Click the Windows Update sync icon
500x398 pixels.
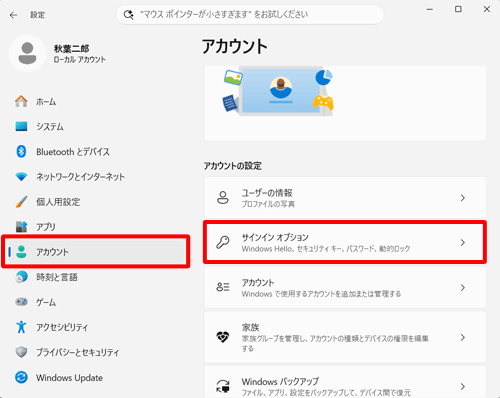(21, 377)
